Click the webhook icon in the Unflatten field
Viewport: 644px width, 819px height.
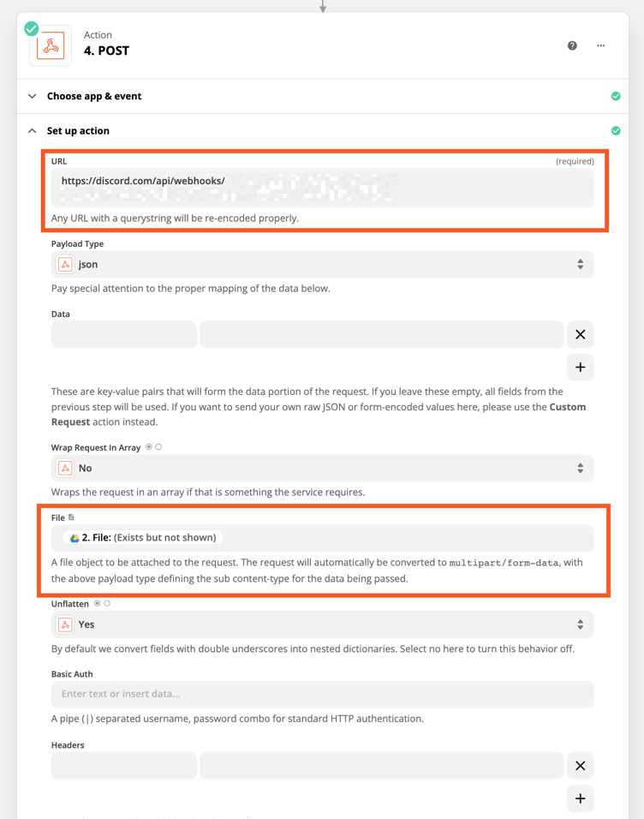coord(65,625)
